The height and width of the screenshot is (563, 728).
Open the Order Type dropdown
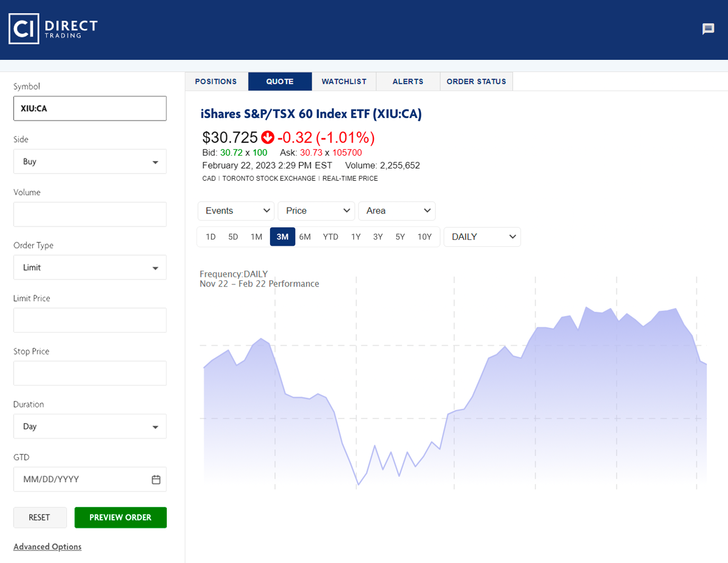[x=90, y=267]
